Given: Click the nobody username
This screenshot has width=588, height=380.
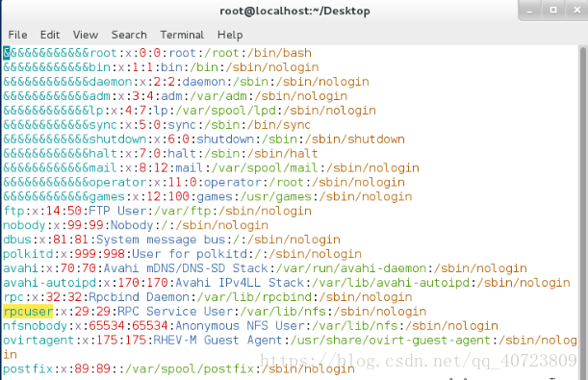Looking at the screenshot, I should click(x=24, y=225).
